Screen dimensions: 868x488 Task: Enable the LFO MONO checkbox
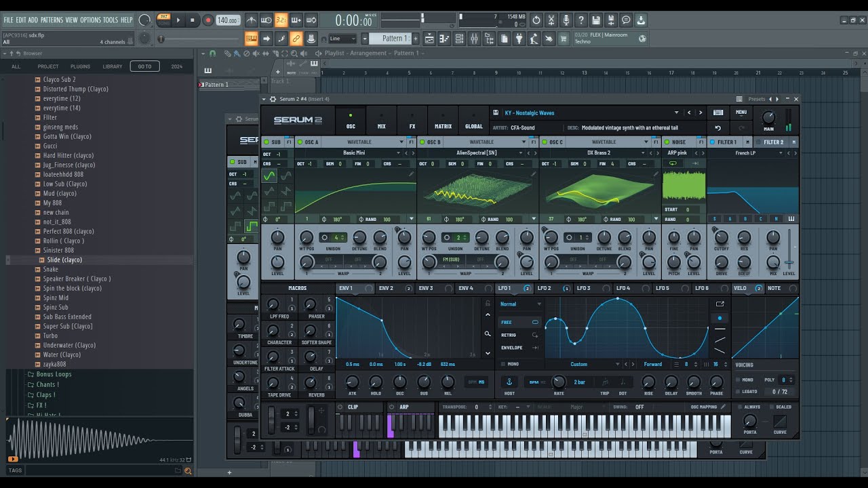[x=502, y=364]
